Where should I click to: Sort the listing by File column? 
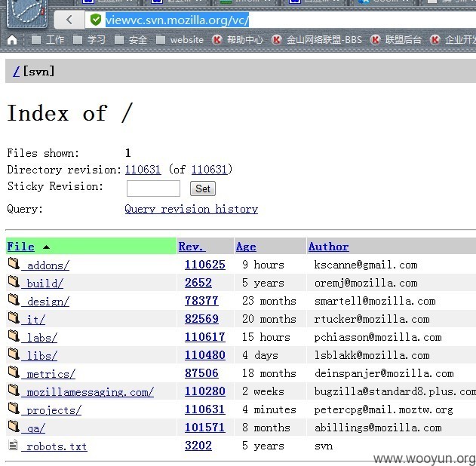pos(21,247)
